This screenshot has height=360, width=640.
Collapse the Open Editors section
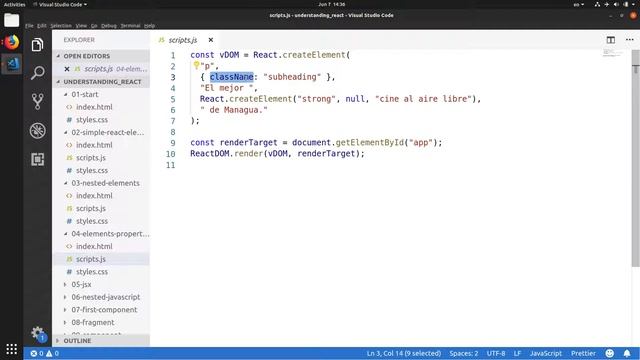point(101,56)
